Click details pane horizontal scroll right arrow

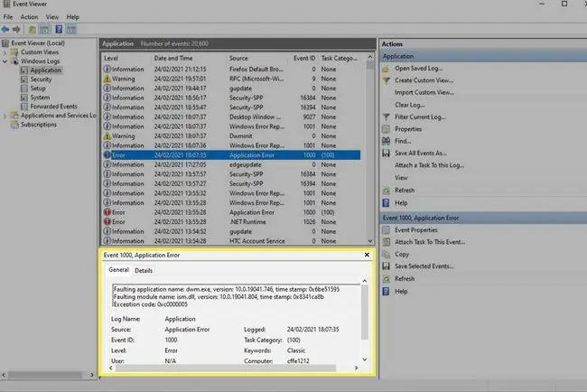point(356,368)
